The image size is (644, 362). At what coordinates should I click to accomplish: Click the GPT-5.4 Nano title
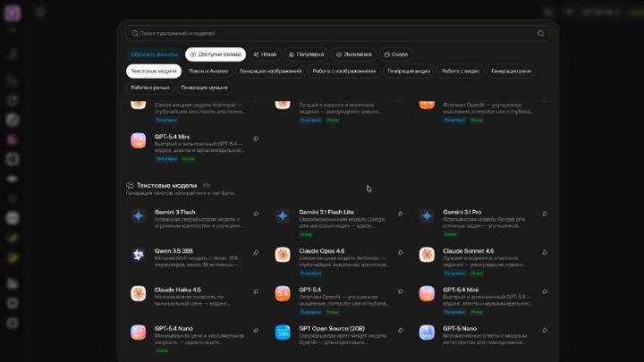[x=174, y=328]
